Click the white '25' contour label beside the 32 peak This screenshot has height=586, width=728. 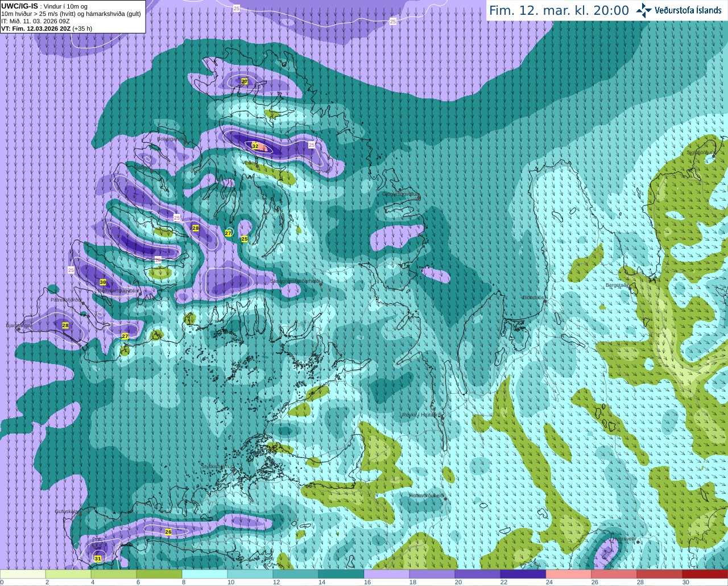click(x=312, y=145)
